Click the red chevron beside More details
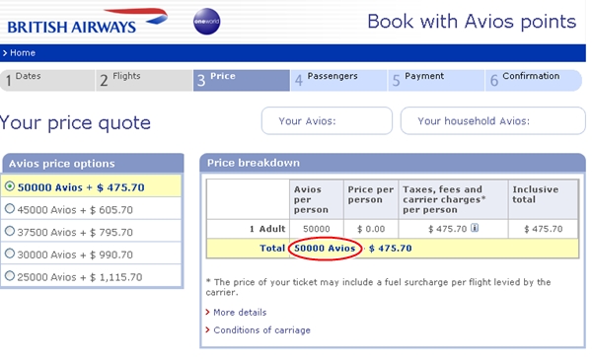592x364 pixels. point(207,312)
